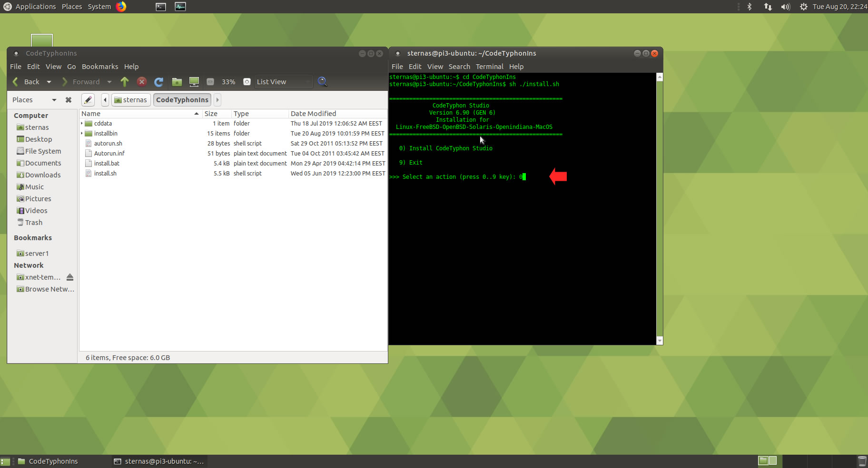Jump to the sternas path button
Screen dimensions: 868x468
coord(131,100)
